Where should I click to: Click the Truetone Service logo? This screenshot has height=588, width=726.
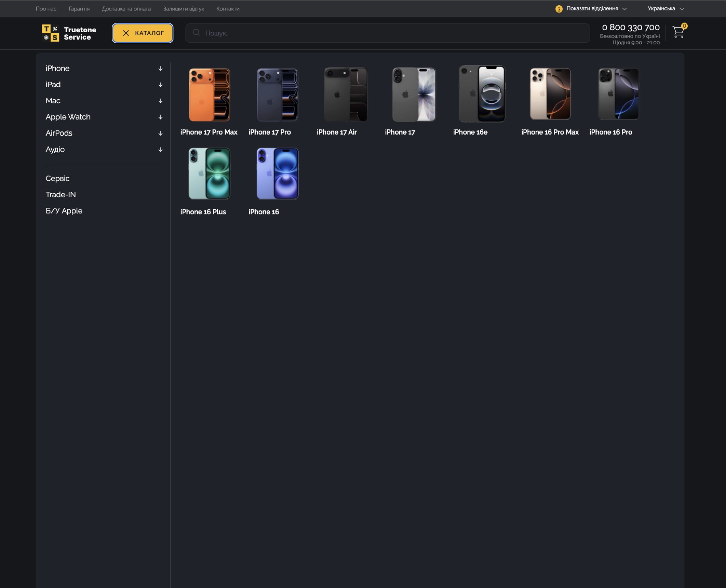pyautogui.click(x=69, y=33)
